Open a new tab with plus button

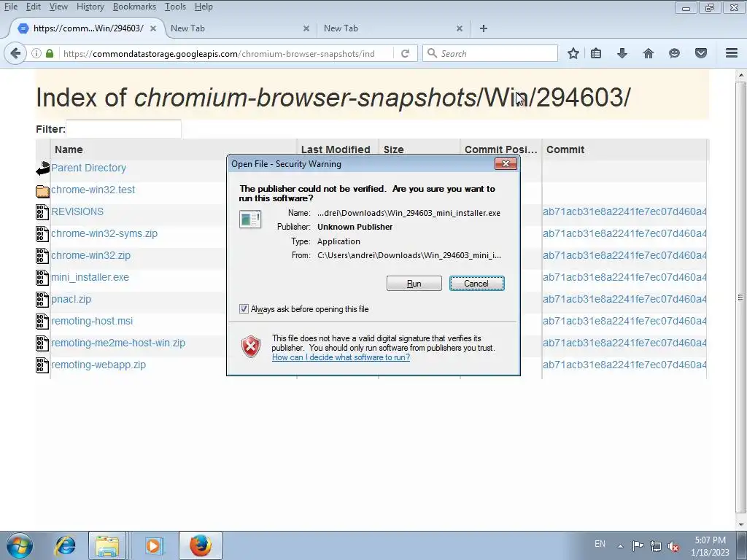484,28
